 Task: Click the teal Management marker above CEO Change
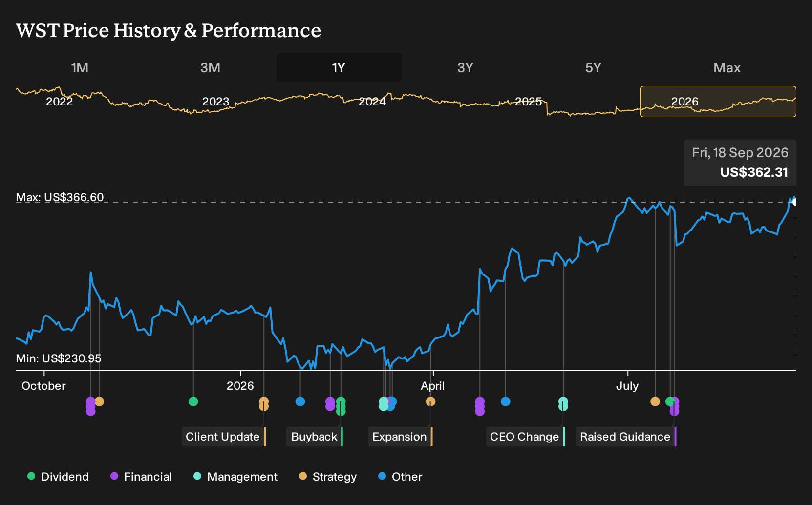click(x=563, y=404)
